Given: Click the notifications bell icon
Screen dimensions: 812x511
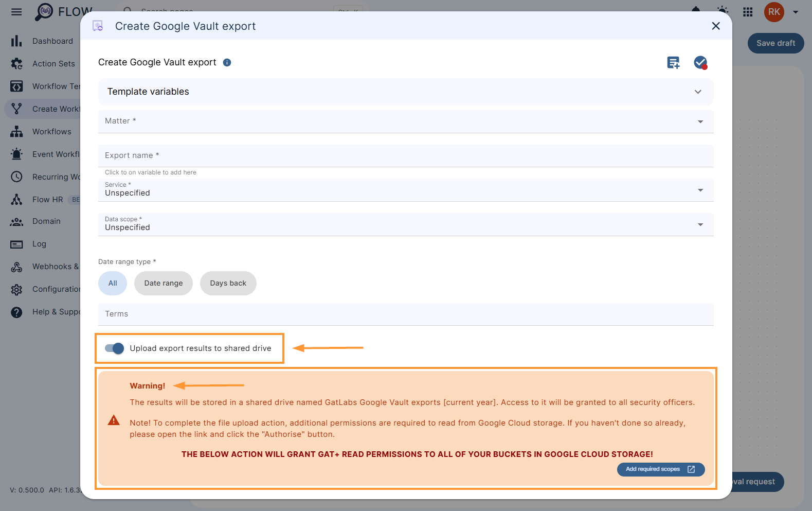Looking at the screenshot, I should [696, 10].
